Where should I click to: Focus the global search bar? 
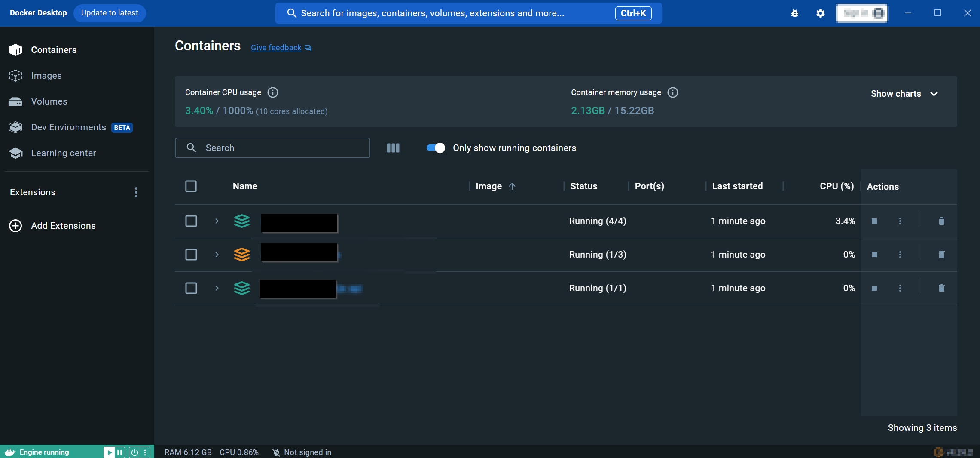pyautogui.click(x=468, y=13)
